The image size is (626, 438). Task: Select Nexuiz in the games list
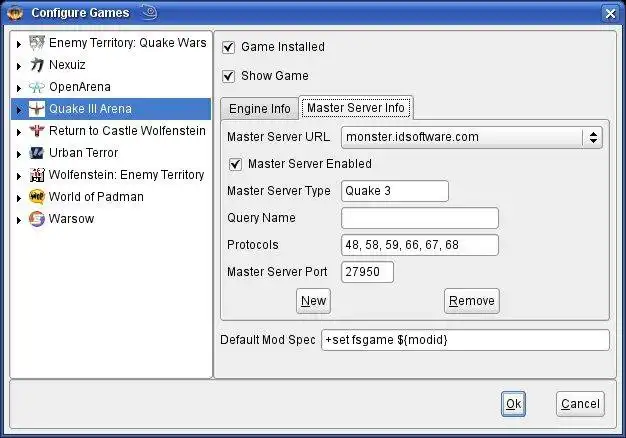pos(67,65)
